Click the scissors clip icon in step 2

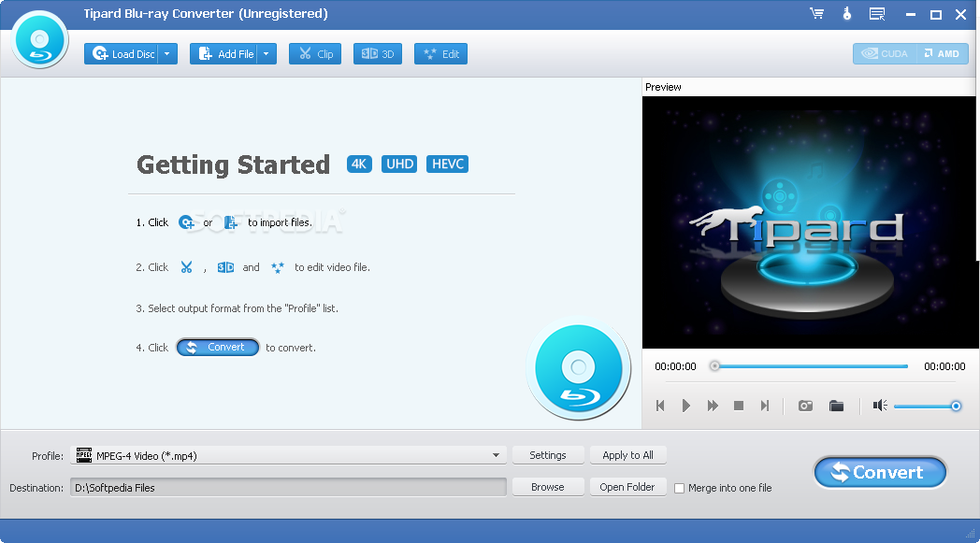pos(186,267)
